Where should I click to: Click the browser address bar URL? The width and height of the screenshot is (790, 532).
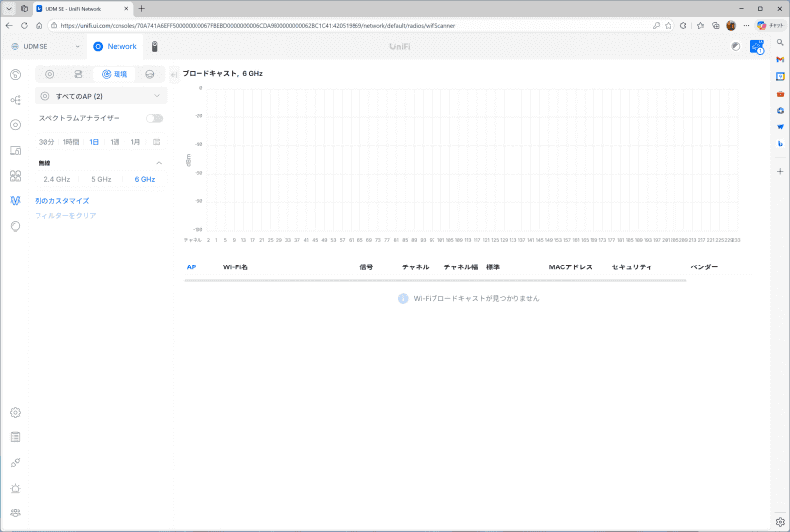click(x=258, y=26)
